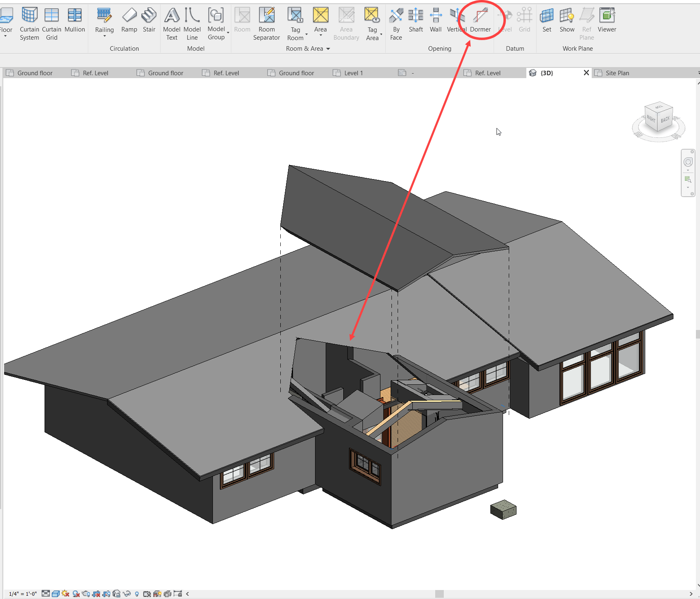Screen dimensions: 700x599
Task: Rotate the view with the ViewCube
Action: [x=658, y=119]
